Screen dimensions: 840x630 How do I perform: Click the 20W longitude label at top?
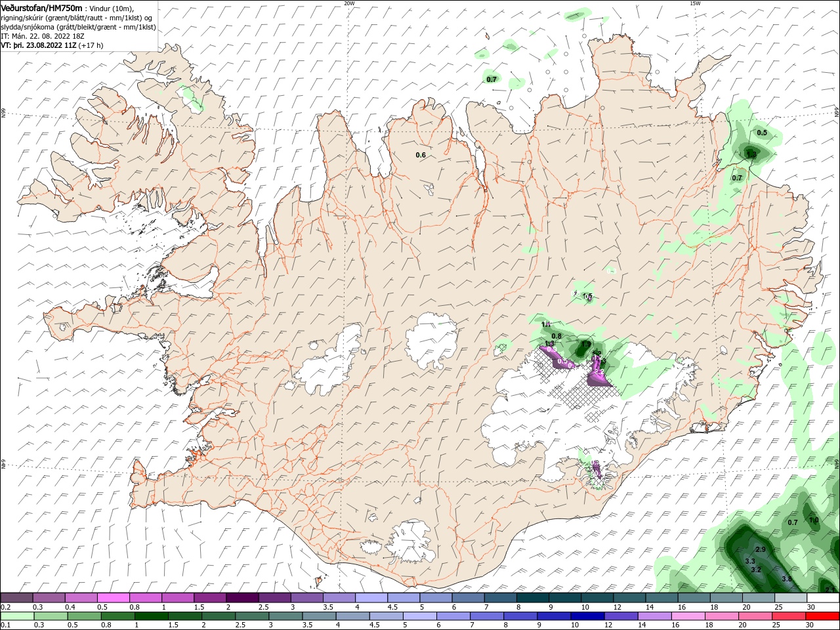coord(349,3)
